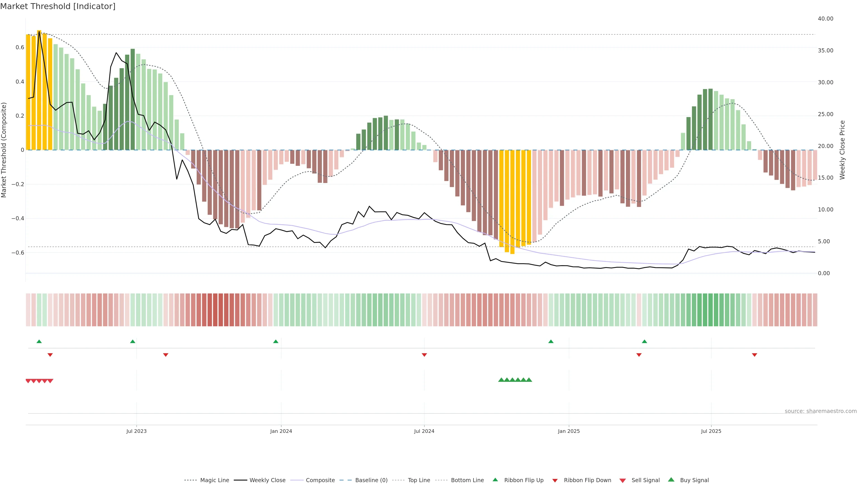Click the red flip-down marker at Jul 2024

point(424,355)
